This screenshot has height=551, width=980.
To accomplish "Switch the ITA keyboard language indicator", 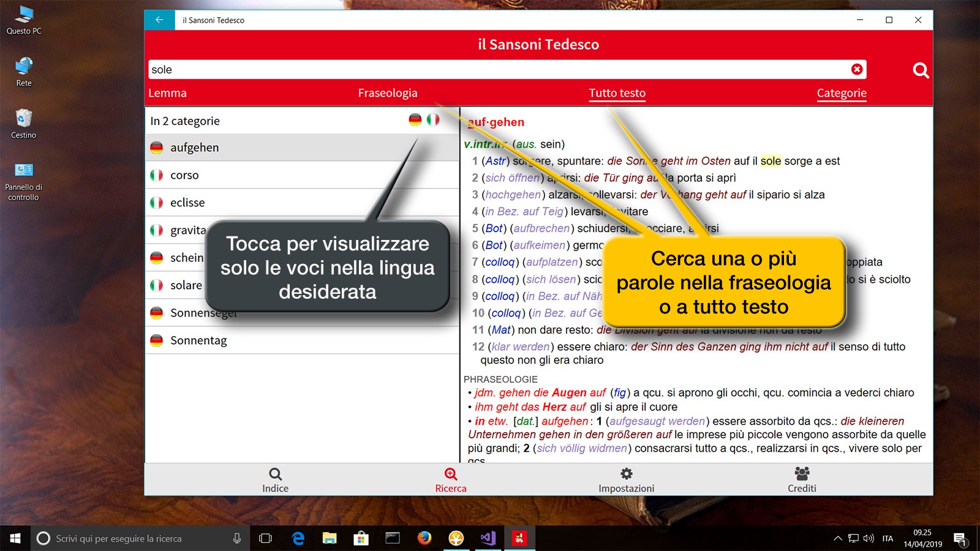I will pos(888,539).
